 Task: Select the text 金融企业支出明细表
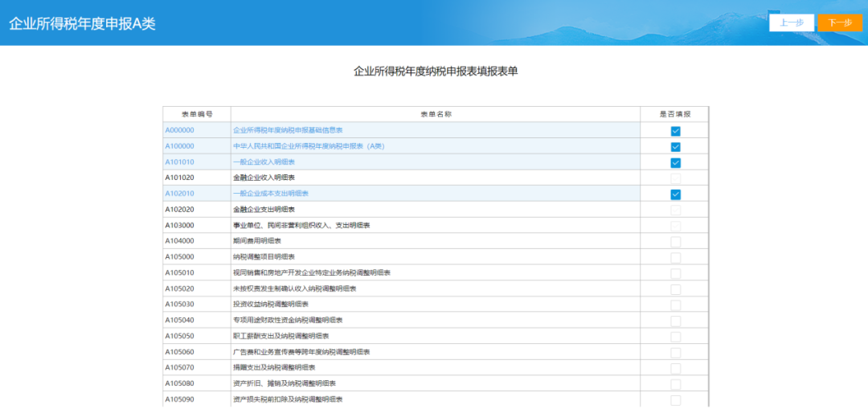point(264,210)
